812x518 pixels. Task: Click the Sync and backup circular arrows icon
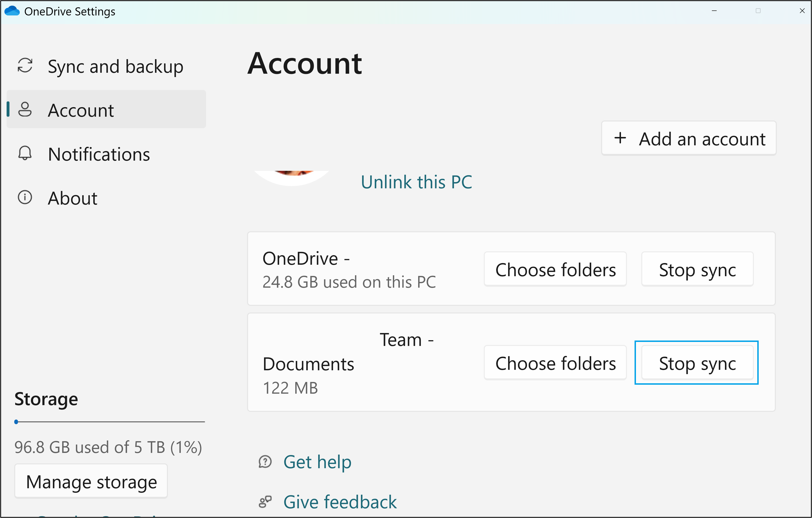point(25,66)
